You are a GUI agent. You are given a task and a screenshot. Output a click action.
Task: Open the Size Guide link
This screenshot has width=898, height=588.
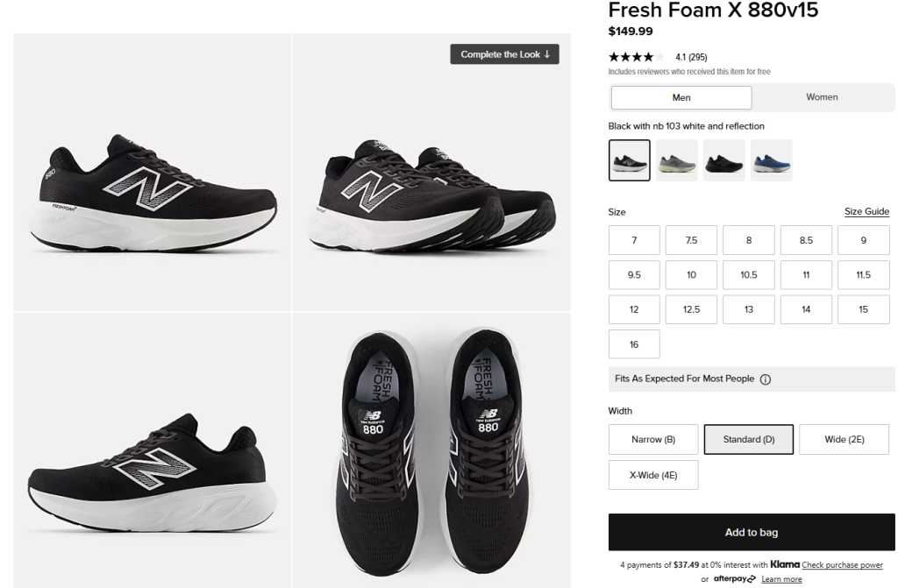866,211
